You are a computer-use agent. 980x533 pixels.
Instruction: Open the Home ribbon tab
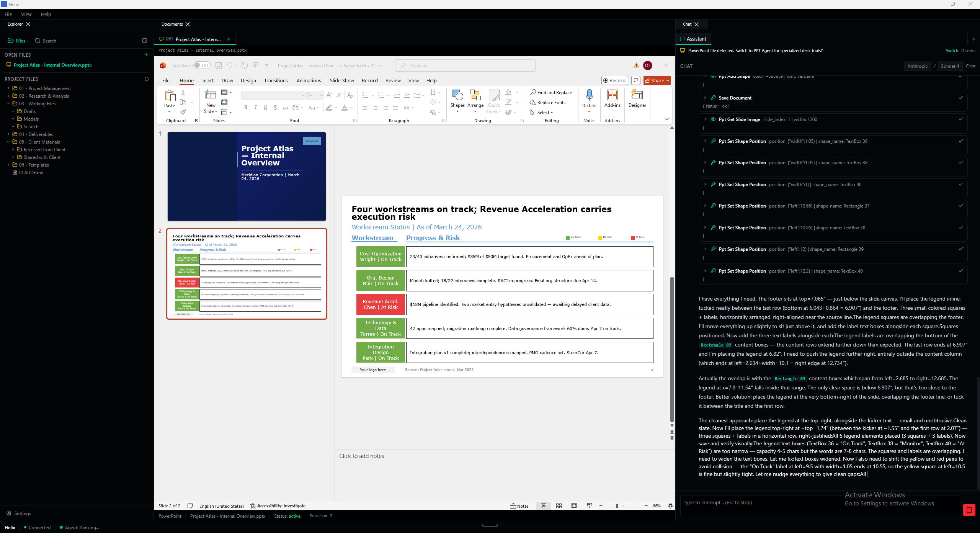186,80
